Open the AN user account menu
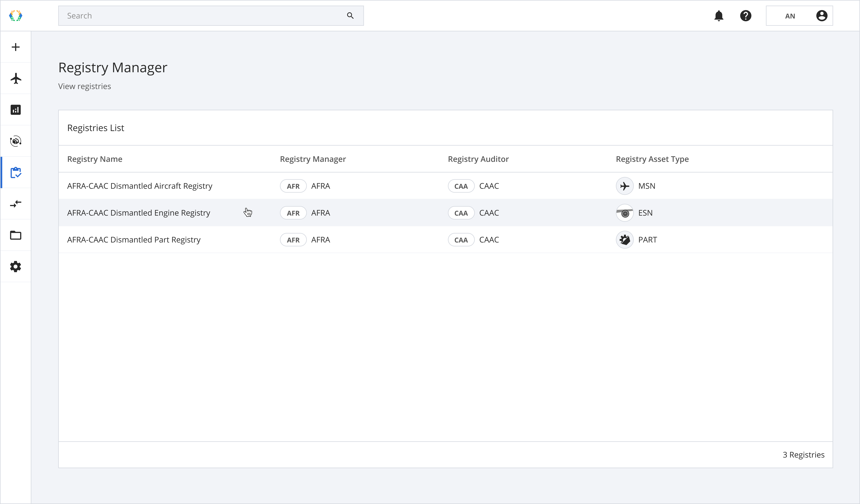Screen dimensions: 860x504 (x=799, y=16)
